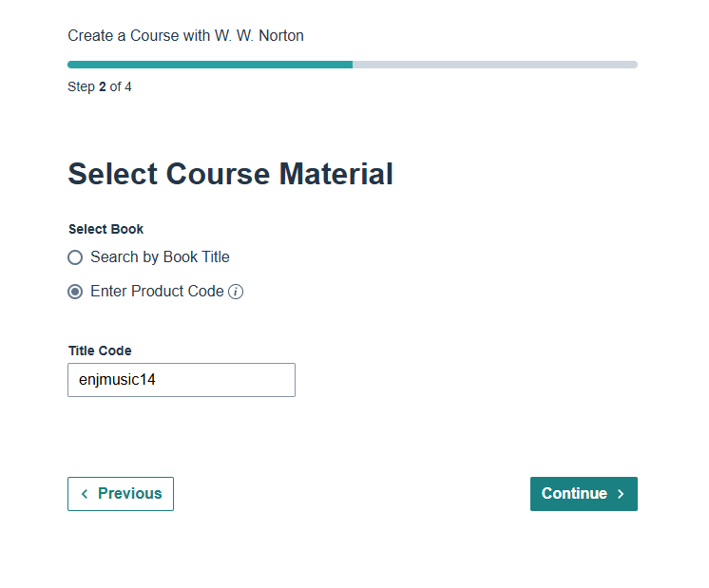Click the info icon beside Enter Product Code

pyautogui.click(x=237, y=292)
